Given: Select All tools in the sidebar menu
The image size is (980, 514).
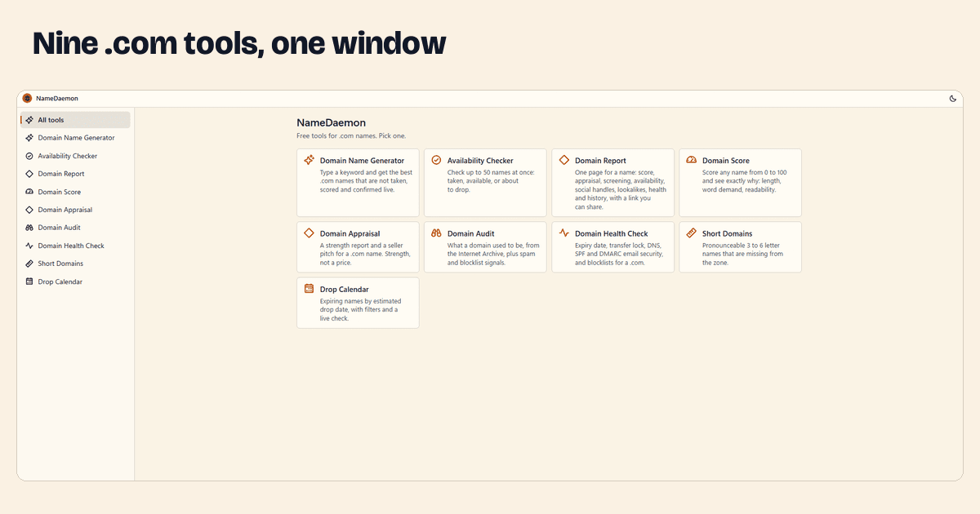Looking at the screenshot, I should point(75,120).
